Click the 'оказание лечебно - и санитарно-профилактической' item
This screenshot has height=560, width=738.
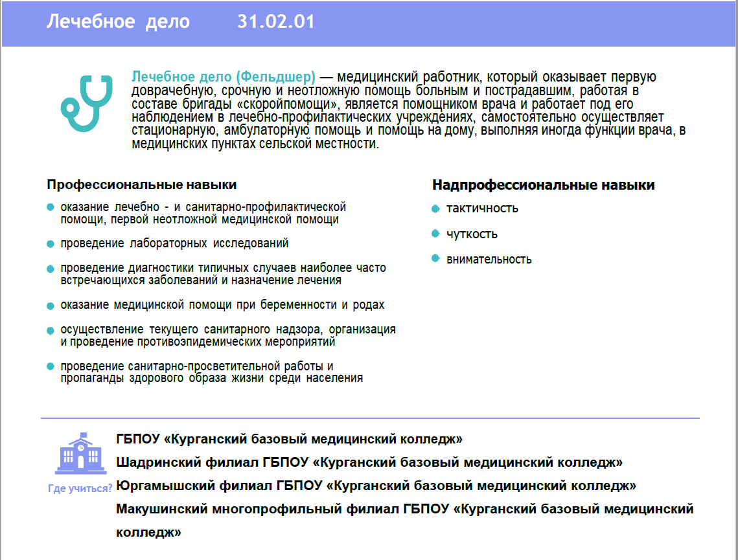[203, 213]
